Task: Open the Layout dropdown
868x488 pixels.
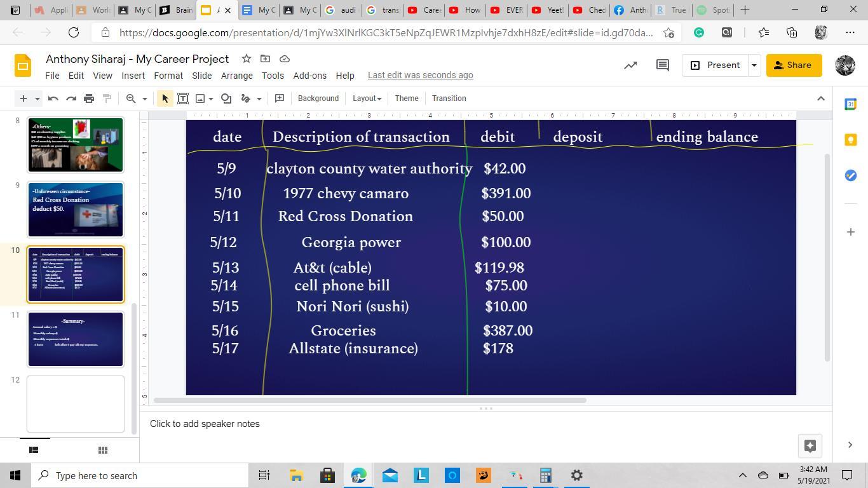Action: point(367,98)
